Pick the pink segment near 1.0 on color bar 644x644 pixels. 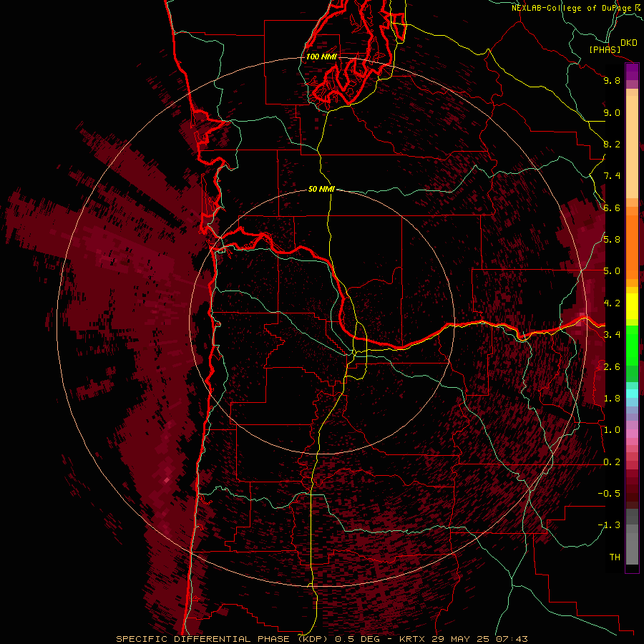[632, 433]
